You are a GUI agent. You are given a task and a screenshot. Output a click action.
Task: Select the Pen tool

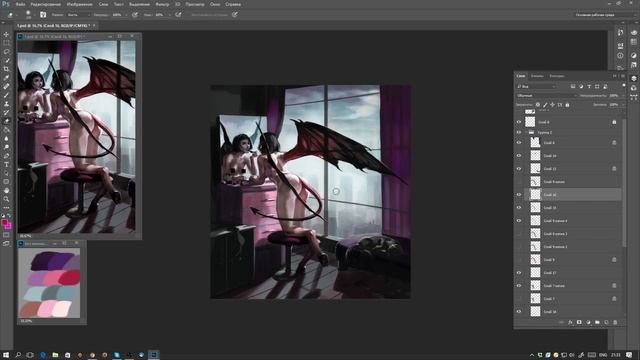6,156
